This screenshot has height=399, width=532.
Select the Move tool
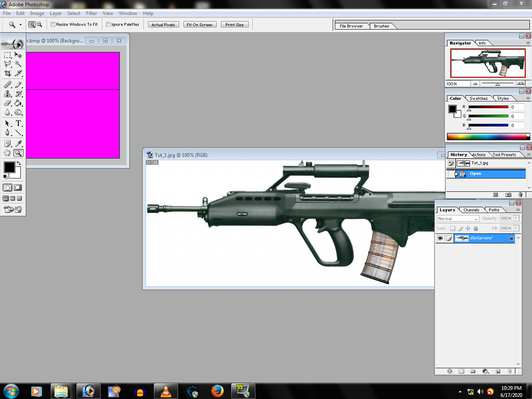(18, 55)
